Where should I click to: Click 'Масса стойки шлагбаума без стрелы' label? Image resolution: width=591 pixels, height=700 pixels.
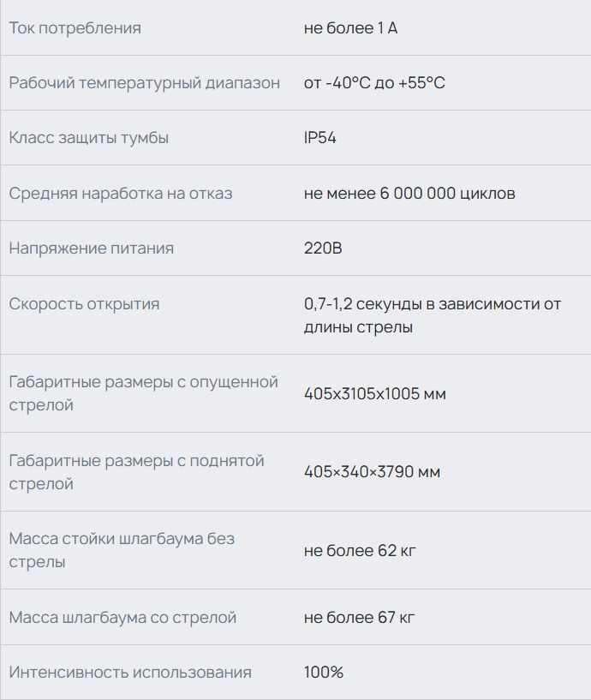pyautogui.click(x=122, y=550)
